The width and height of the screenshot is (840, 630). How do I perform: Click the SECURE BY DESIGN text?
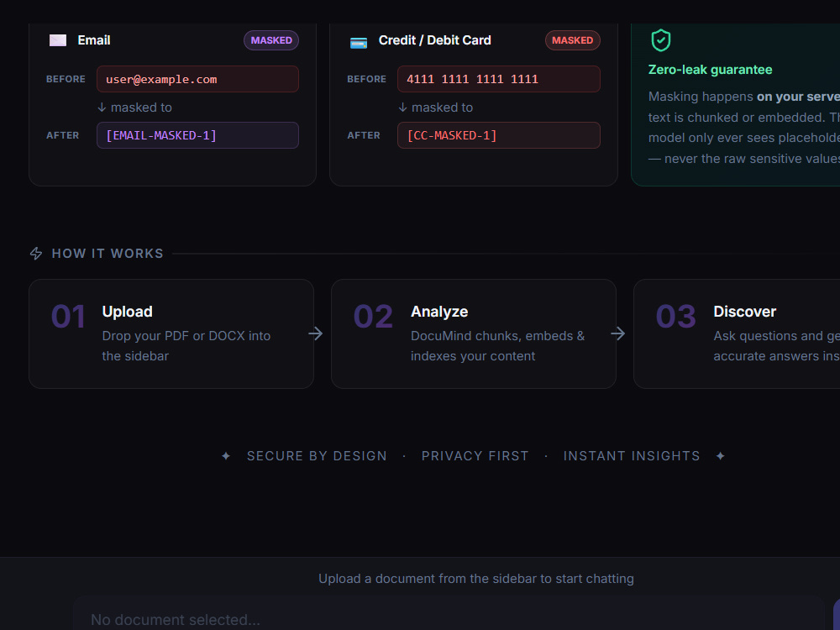coord(317,456)
